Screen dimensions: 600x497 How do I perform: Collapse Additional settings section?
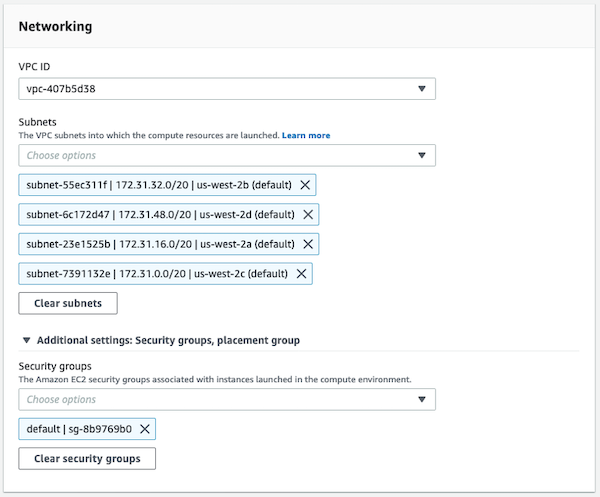tap(25, 340)
